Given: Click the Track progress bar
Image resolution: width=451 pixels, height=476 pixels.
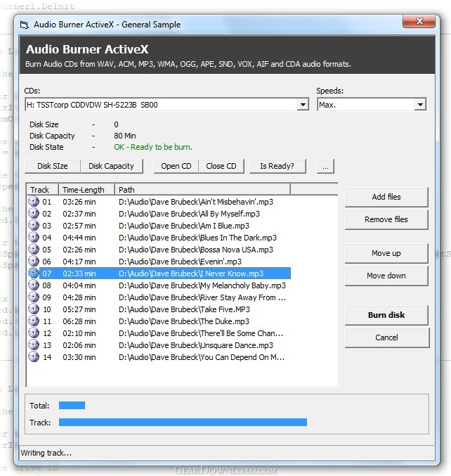Looking at the screenshot, I should 183,423.
